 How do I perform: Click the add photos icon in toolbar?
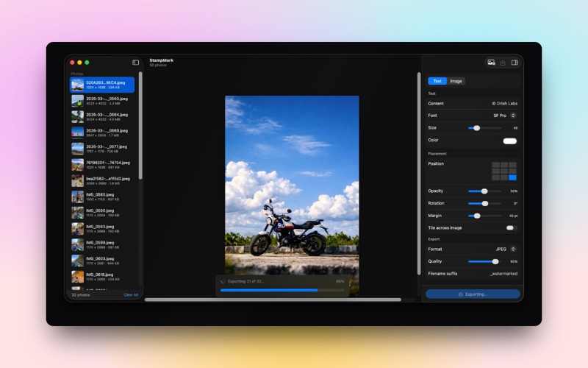491,63
